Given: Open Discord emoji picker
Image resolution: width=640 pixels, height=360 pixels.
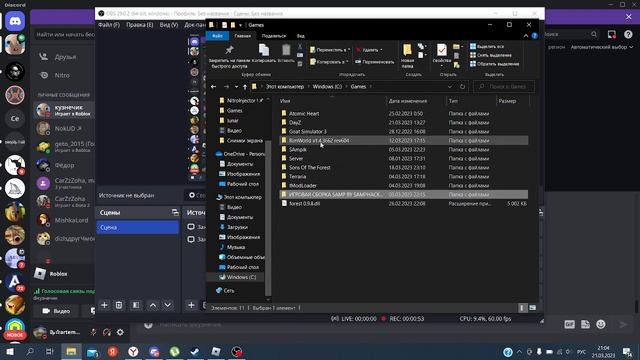Looking at the screenshot, I should pos(600,324).
